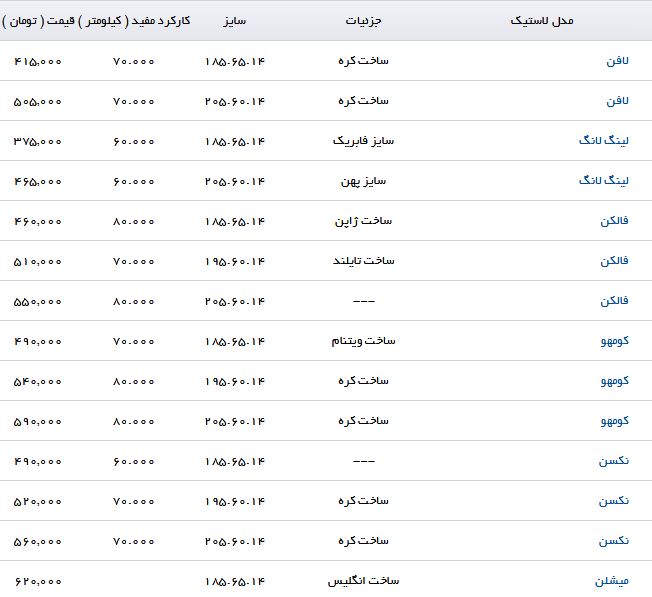Click size 205.60.14 in the 590,000 row

pyautogui.click(x=235, y=422)
